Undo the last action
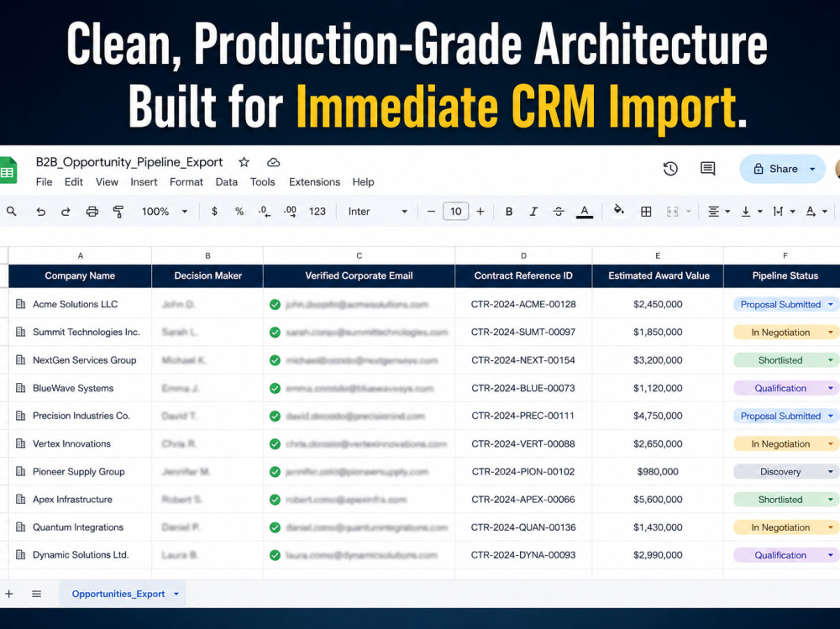Viewport: 840px width, 629px height. [40, 212]
